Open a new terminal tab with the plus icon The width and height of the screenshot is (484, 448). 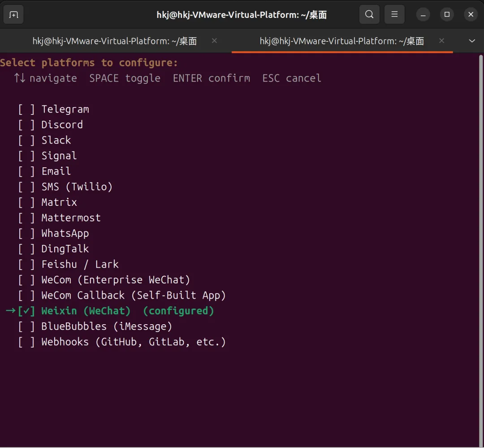tap(13, 14)
